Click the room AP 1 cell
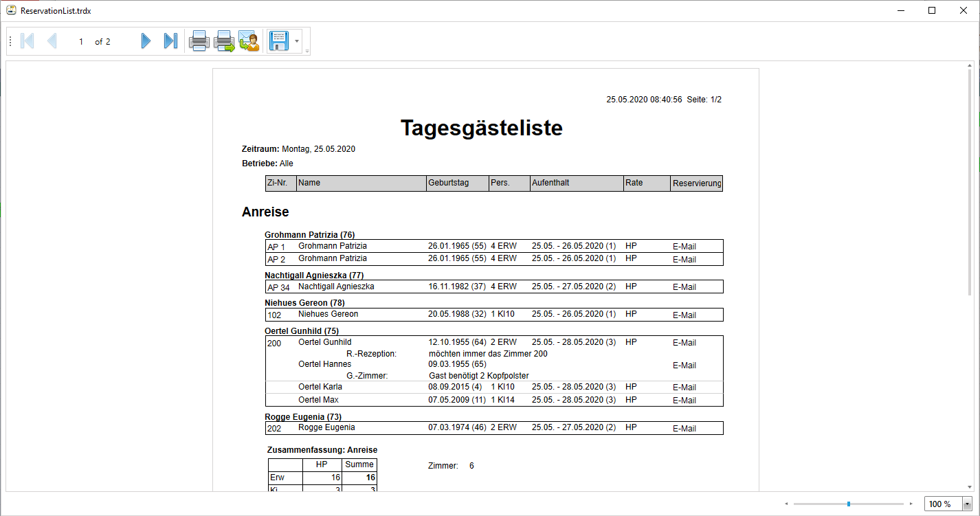 tap(276, 247)
